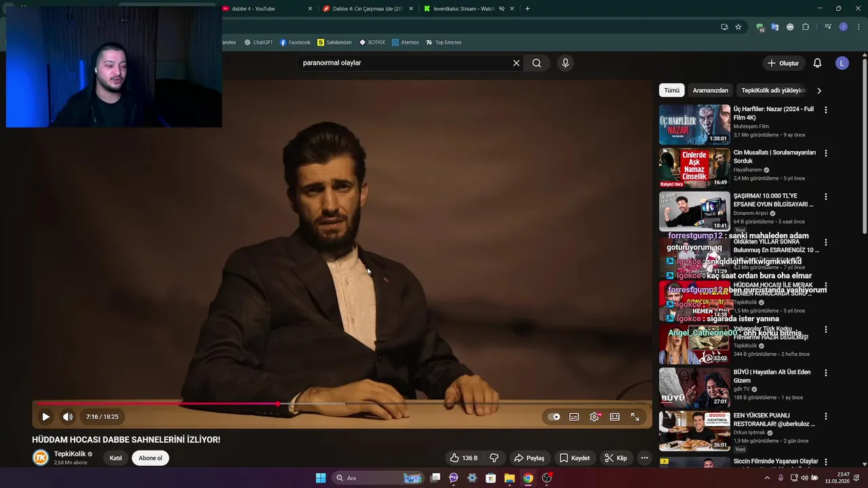Open Chrome from the taskbar
This screenshot has height=488, width=868.
528,478
